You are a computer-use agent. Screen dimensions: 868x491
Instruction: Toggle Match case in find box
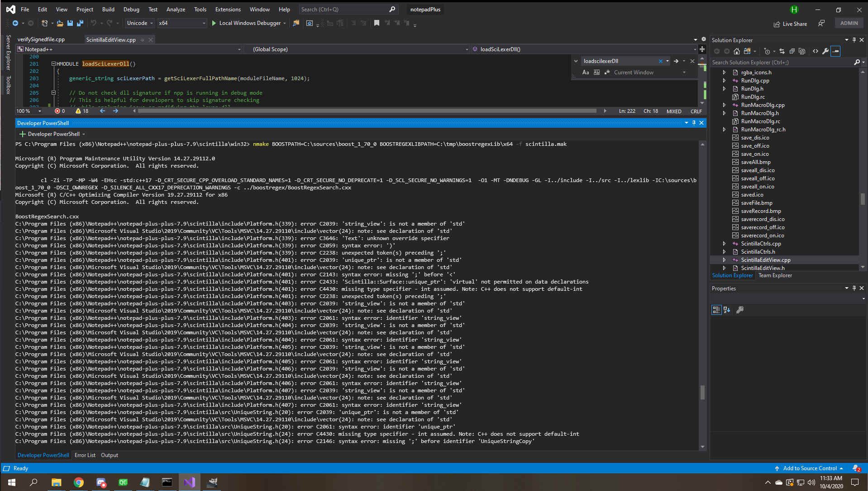click(586, 72)
